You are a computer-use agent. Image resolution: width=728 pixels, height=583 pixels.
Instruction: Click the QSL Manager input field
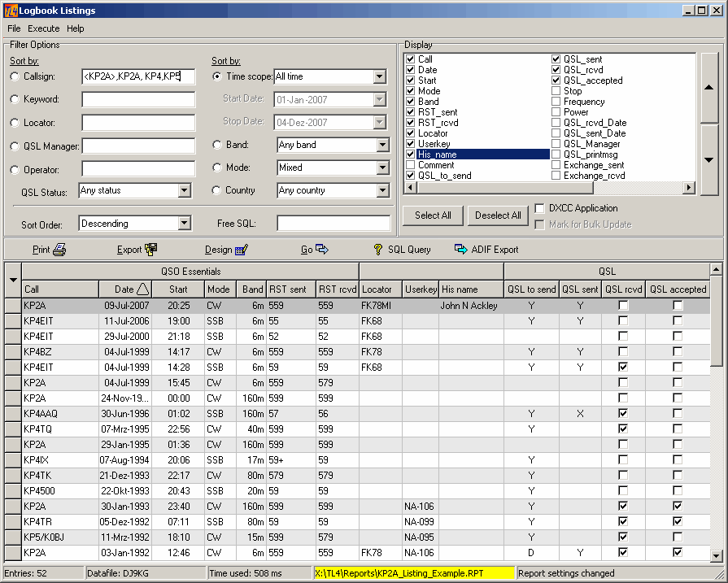138,146
